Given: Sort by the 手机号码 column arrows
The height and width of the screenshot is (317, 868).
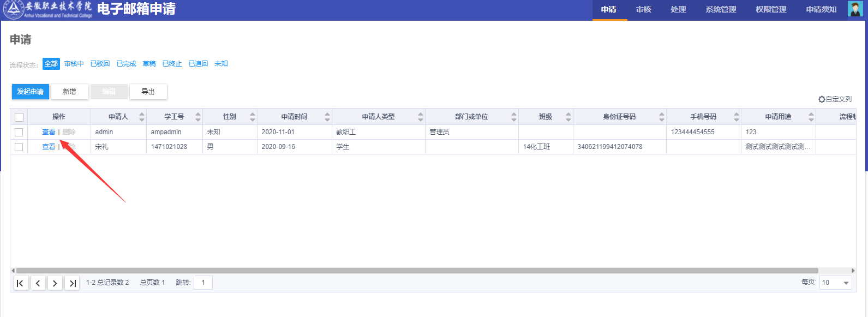Looking at the screenshot, I should pos(737,117).
